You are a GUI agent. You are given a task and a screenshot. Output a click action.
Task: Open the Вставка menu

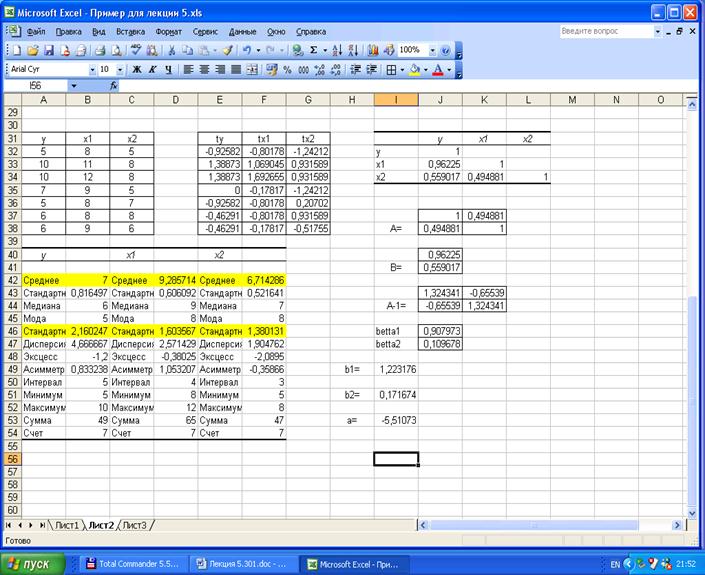pyautogui.click(x=130, y=32)
